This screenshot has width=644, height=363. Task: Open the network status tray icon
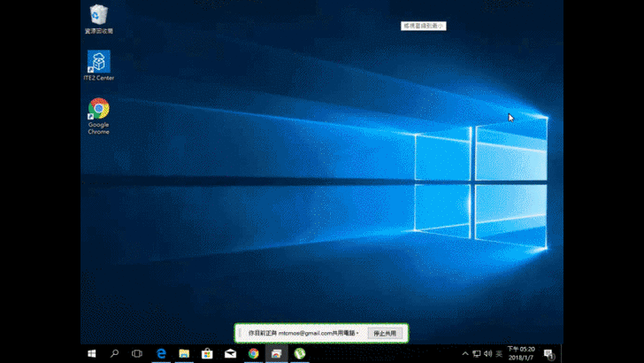point(477,353)
